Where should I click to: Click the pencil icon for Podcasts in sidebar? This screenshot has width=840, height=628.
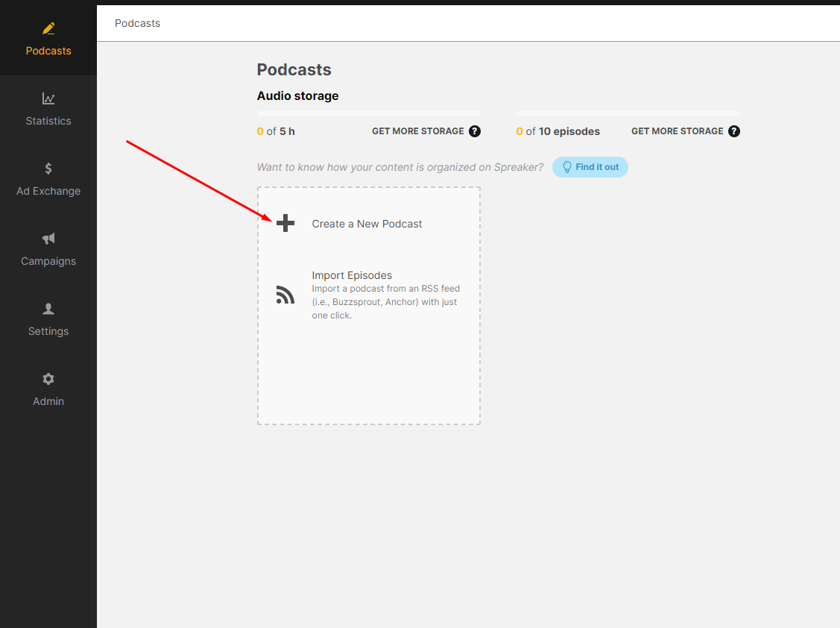[x=48, y=29]
